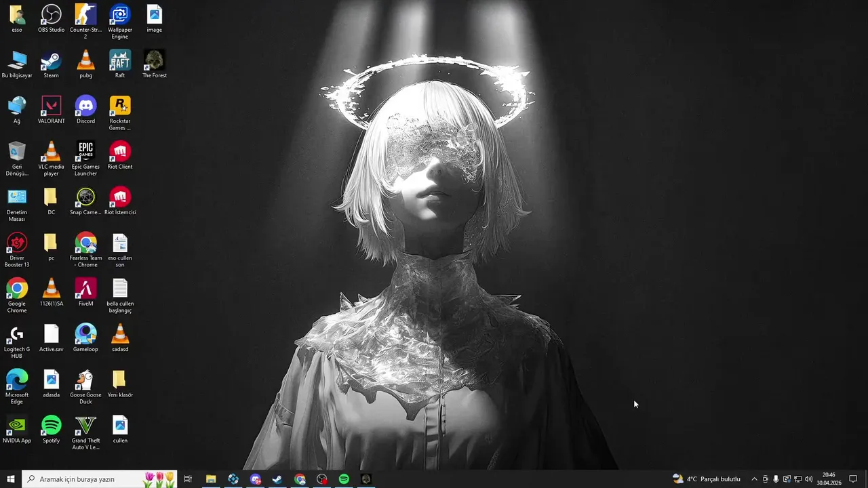Launch the Raft desktop shortcut
Image resolution: width=868 pixels, height=488 pixels.
[120, 64]
